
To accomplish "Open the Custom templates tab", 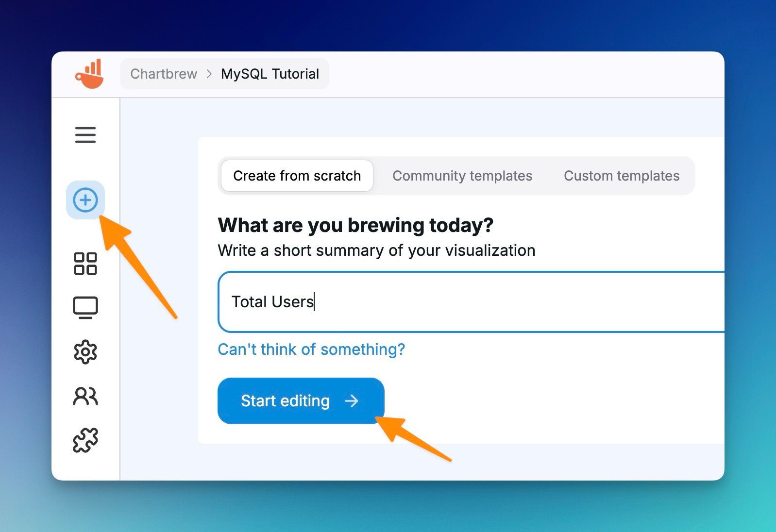I will point(621,176).
